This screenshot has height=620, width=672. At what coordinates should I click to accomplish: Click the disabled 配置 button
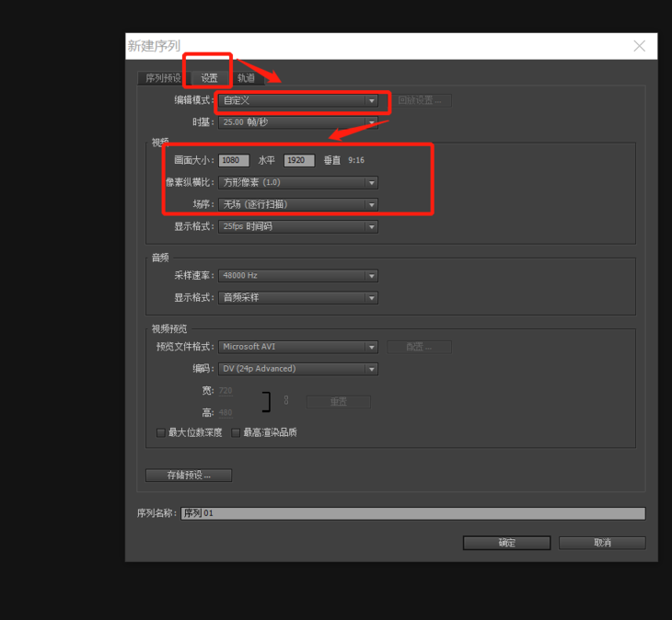[x=419, y=347]
